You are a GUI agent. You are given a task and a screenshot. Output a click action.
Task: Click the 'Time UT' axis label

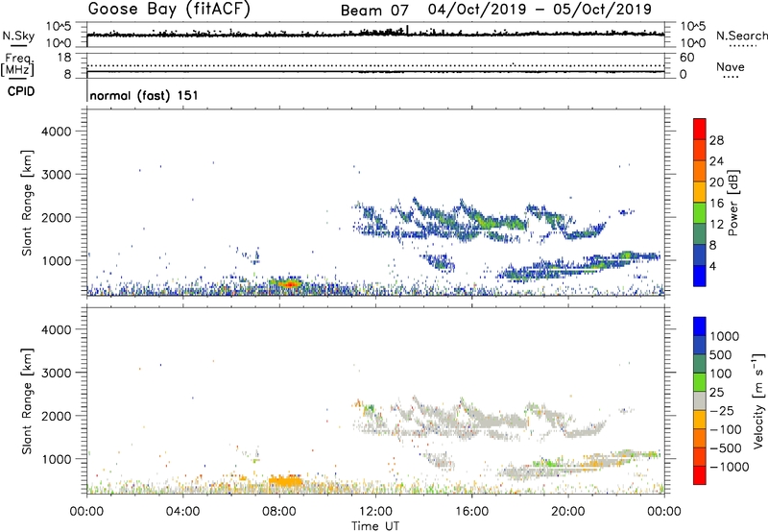click(375, 526)
